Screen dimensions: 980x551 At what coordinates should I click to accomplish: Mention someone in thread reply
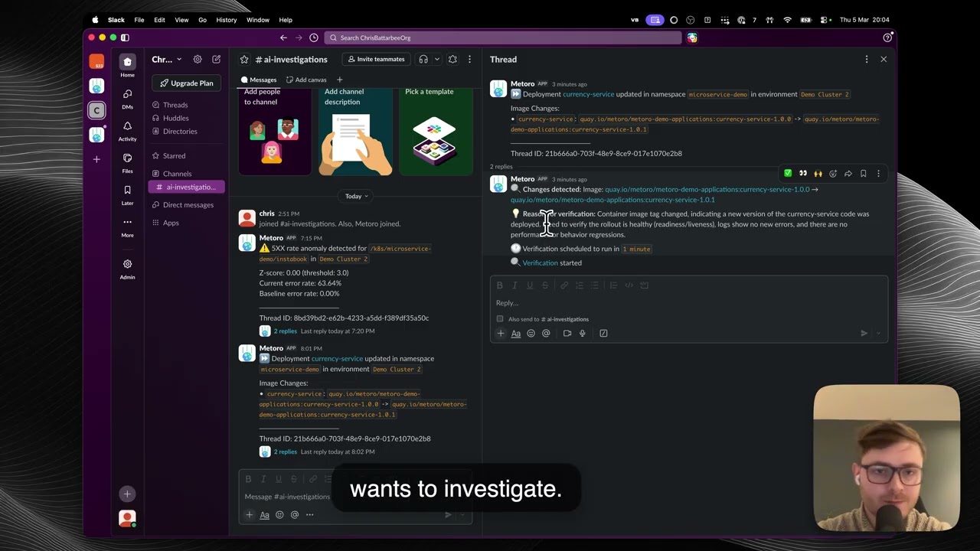546,333
